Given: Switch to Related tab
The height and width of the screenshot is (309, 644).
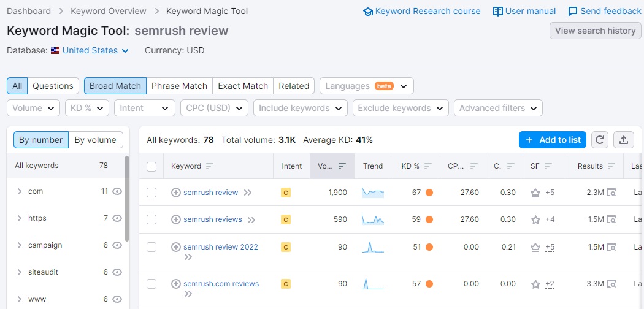Looking at the screenshot, I should pyautogui.click(x=294, y=86).
